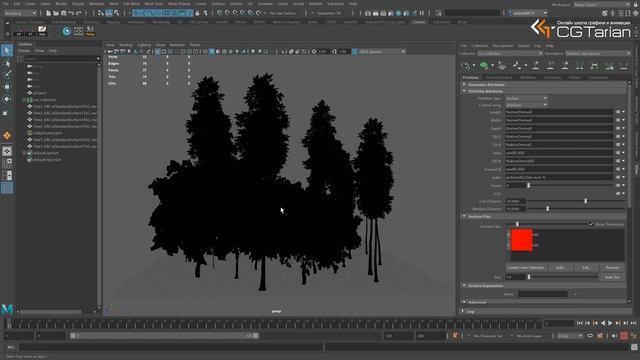Viewport: 640px width, 360px height.
Task: Click the XGen guide add icon, third in toolbar
Action: tap(502, 65)
